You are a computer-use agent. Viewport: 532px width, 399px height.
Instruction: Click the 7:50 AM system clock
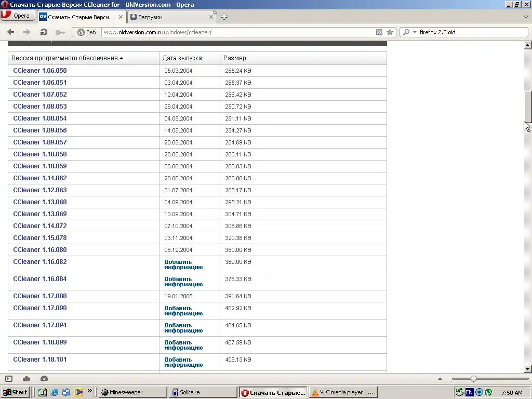click(512, 393)
